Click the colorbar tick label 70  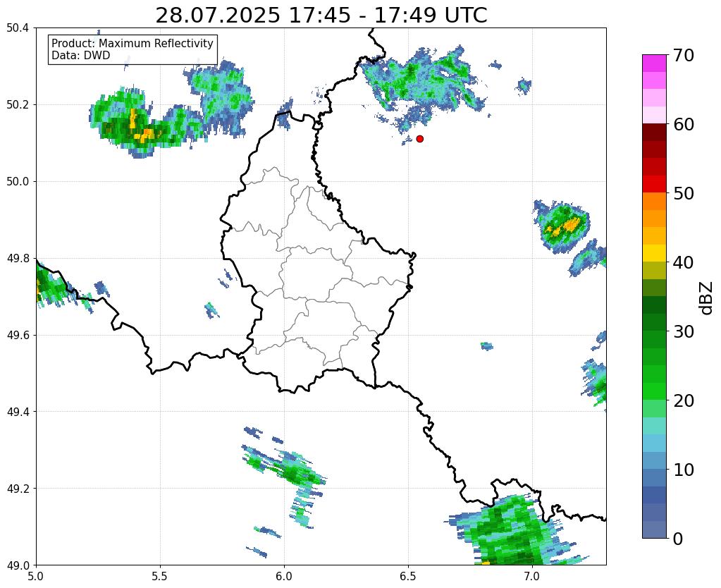click(684, 55)
